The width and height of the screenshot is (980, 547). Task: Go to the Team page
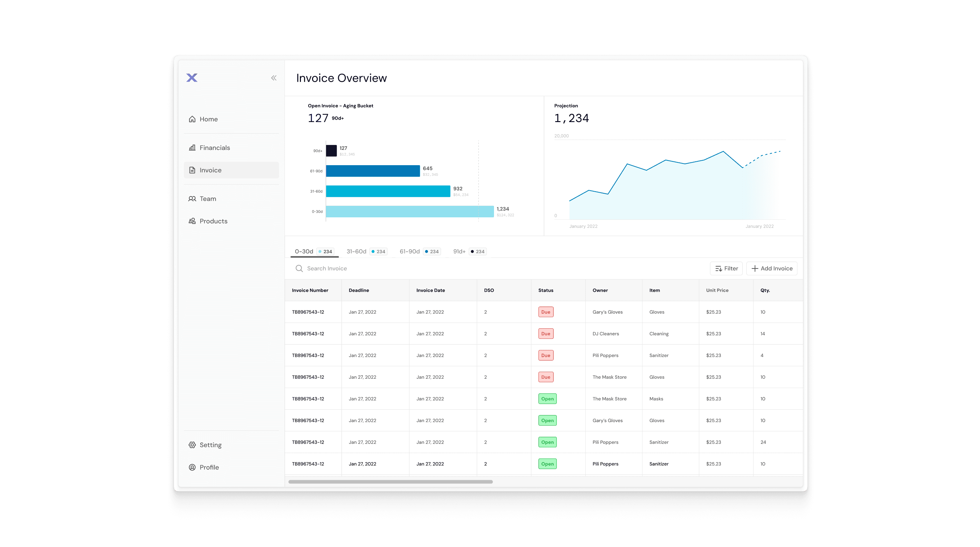click(231, 199)
